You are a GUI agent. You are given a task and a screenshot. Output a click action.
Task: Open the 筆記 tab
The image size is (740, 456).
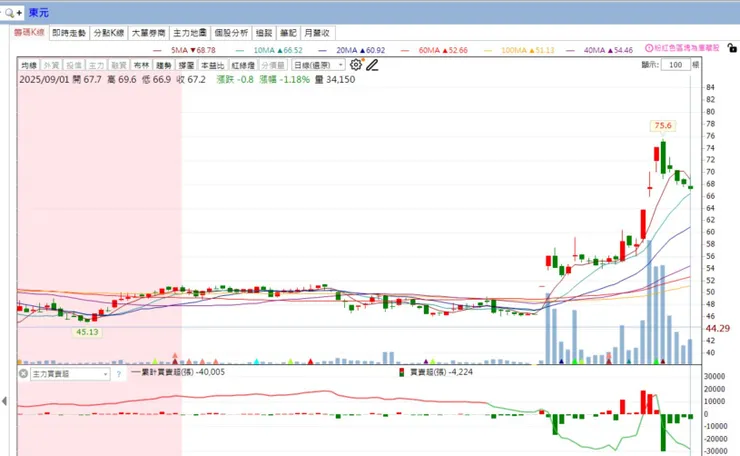pyautogui.click(x=288, y=33)
